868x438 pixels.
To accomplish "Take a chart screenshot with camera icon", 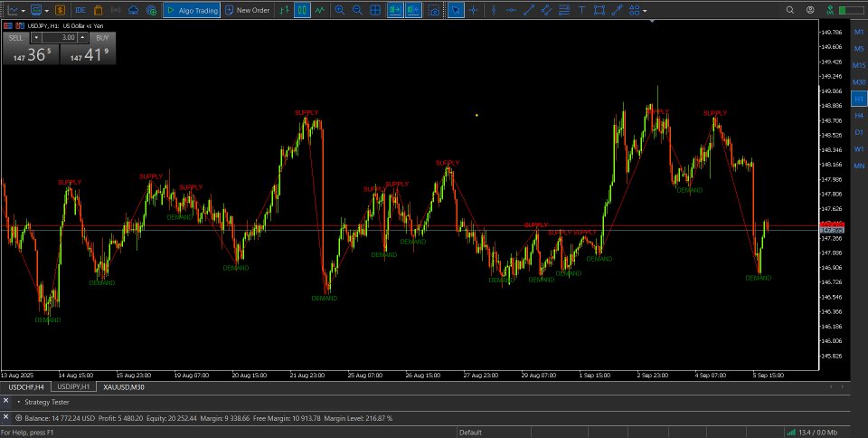I will [435, 10].
